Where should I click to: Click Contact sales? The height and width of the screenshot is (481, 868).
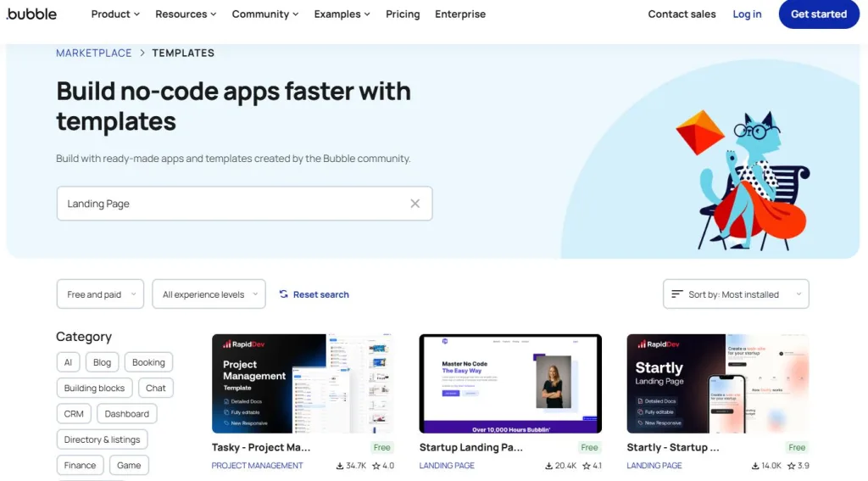click(x=682, y=14)
